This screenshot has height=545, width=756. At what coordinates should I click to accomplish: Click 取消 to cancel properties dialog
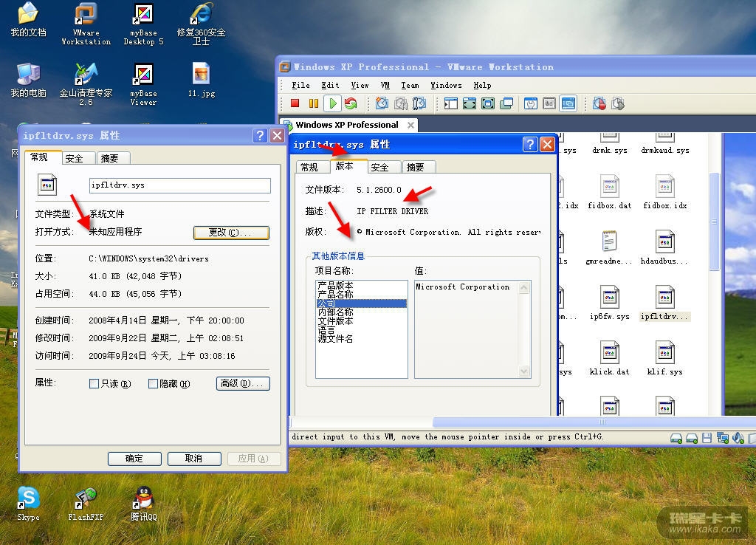tap(194, 458)
